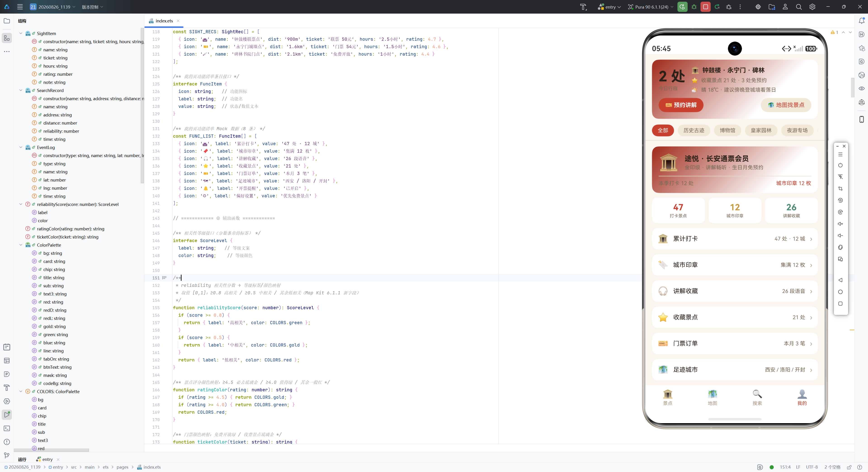Open the search magnifier in top bar
Image resolution: width=868 pixels, height=472 pixels.
pyautogui.click(x=799, y=7)
